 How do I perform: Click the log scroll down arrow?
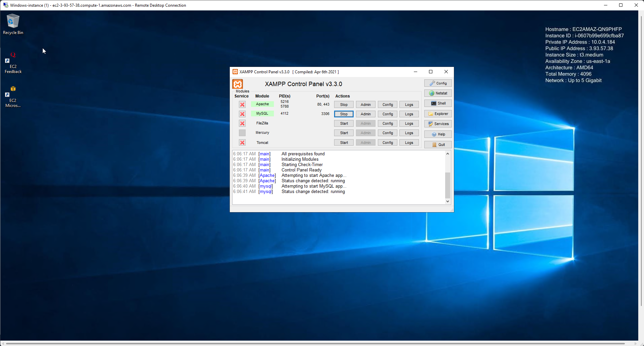pos(448,201)
